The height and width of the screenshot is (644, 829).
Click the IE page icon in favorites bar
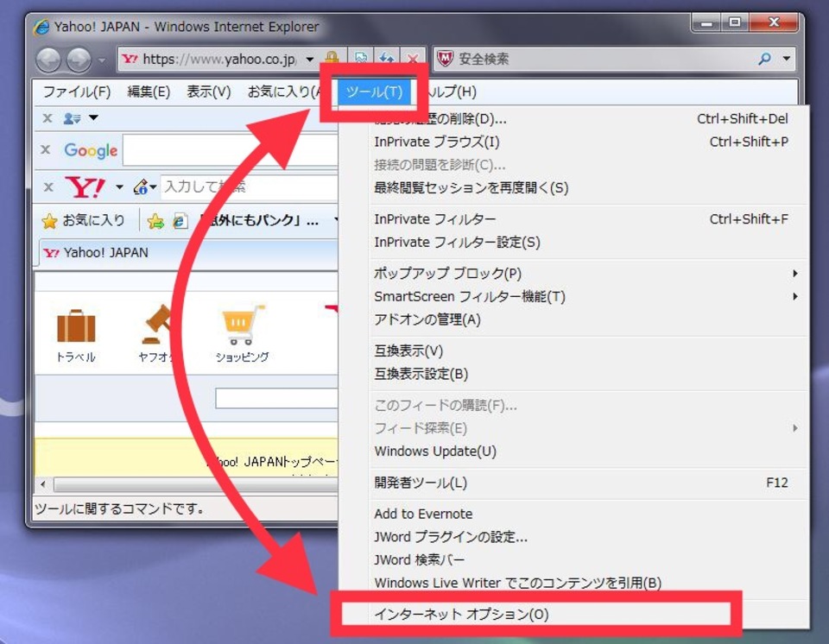pos(180,221)
